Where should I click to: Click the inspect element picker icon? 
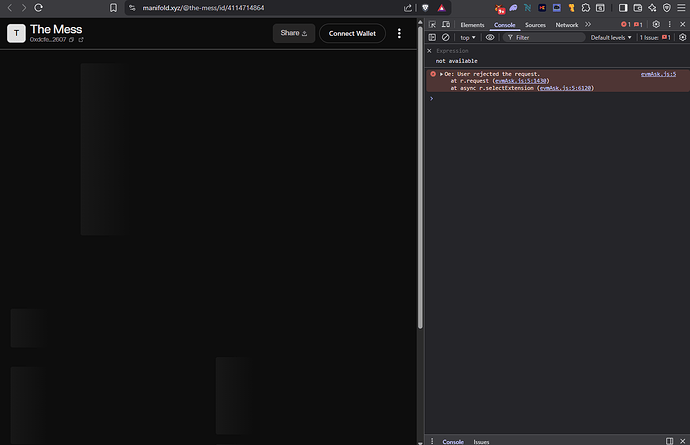(x=432, y=24)
